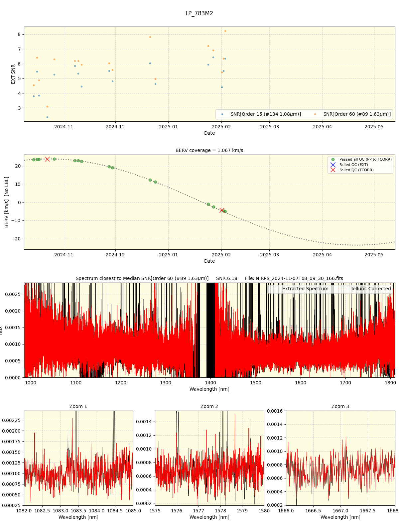Click the highest orange SNR point near 2025-02
Image resolution: width=399 pixels, height=532 pixels.
click(225, 31)
